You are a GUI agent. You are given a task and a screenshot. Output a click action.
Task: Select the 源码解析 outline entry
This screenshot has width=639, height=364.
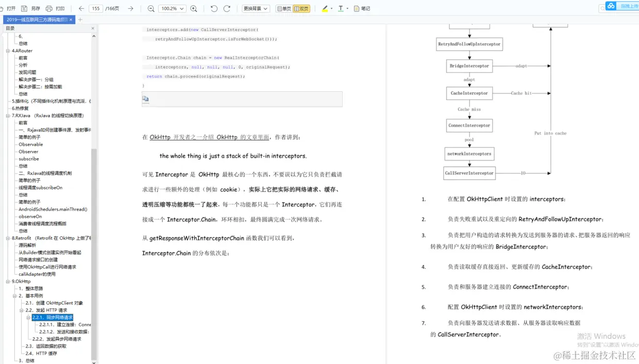[x=27, y=246]
